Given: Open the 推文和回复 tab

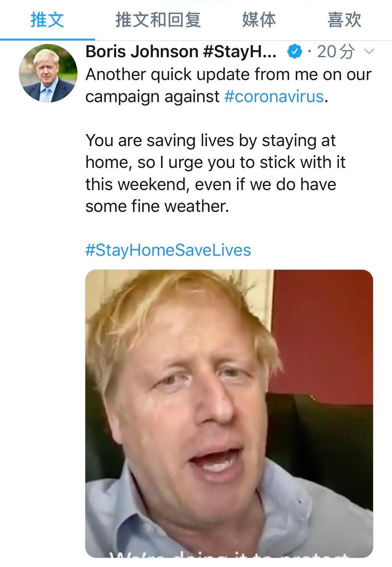Looking at the screenshot, I should pos(158,21).
